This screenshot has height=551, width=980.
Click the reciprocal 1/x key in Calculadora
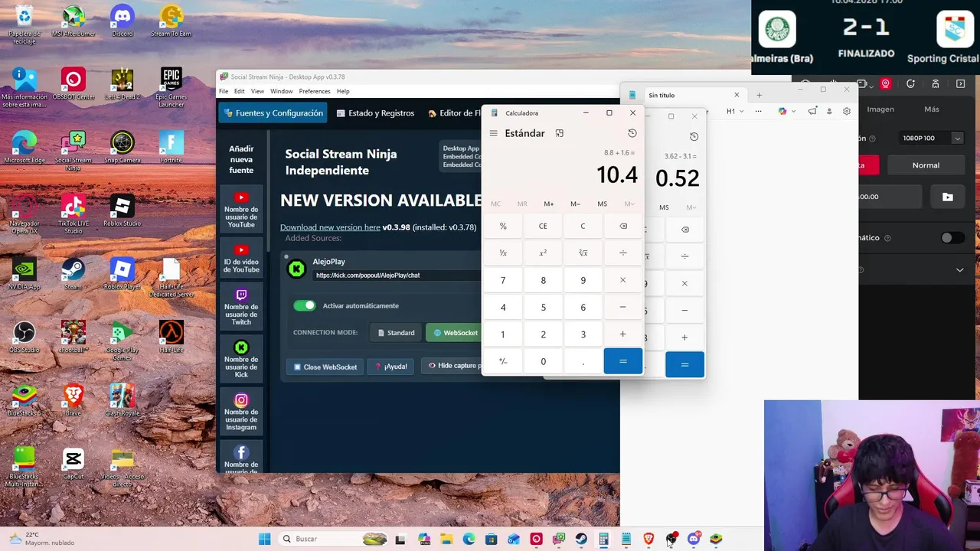[x=503, y=253]
